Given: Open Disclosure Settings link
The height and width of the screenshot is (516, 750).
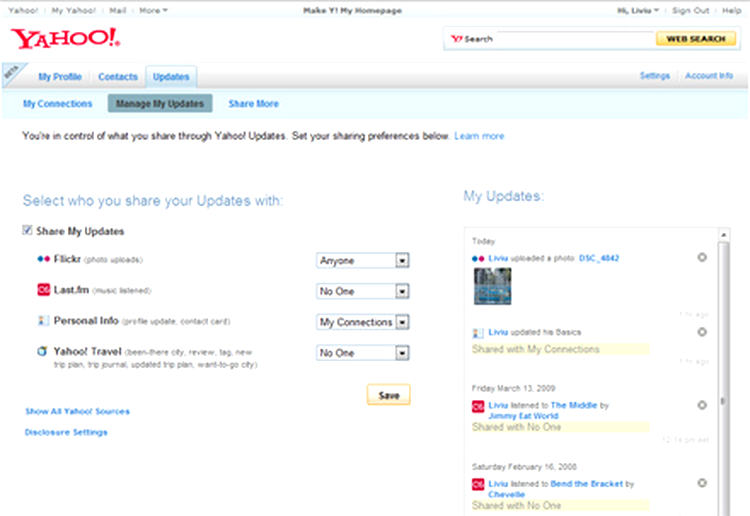Looking at the screenshot, I should 66,432.
